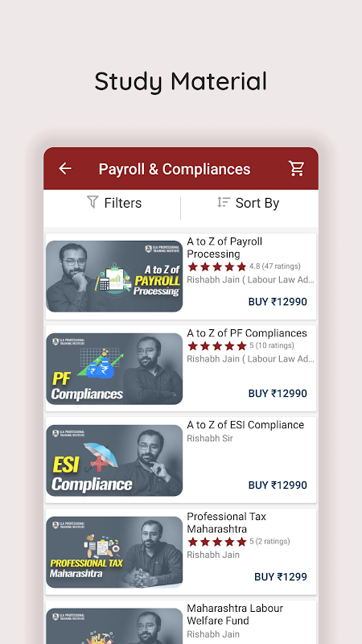This screenshot has width=362, height=644.
Task: Click the sort order icon
Action: (x=224, y=202)
